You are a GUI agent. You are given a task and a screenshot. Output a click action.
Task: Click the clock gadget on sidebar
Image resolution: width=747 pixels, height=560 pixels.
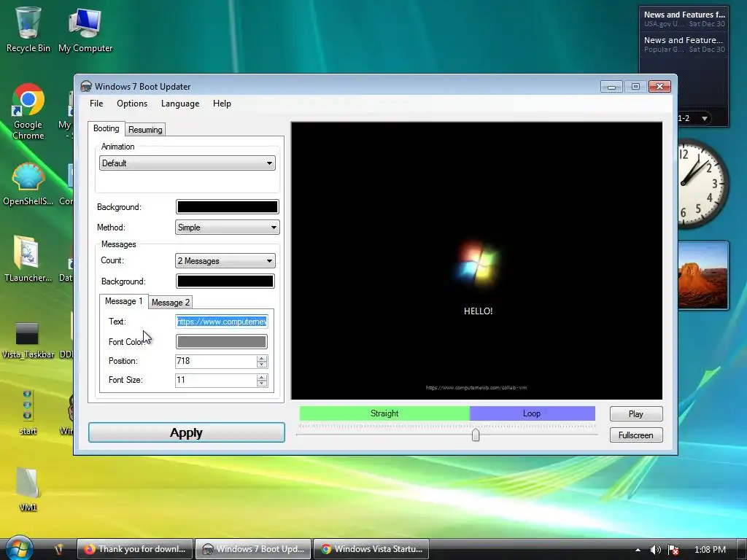click(x=703, y=184)
